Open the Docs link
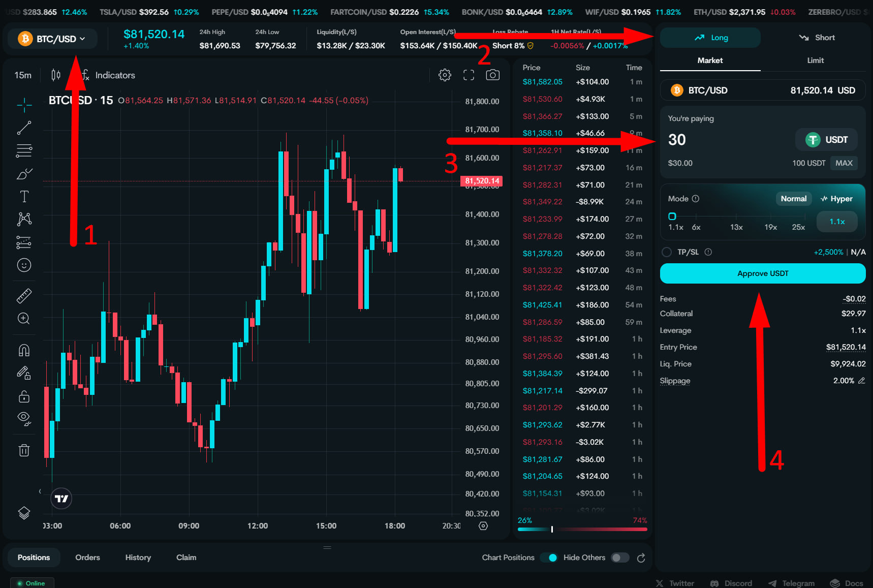 click(x=847, y=583)
